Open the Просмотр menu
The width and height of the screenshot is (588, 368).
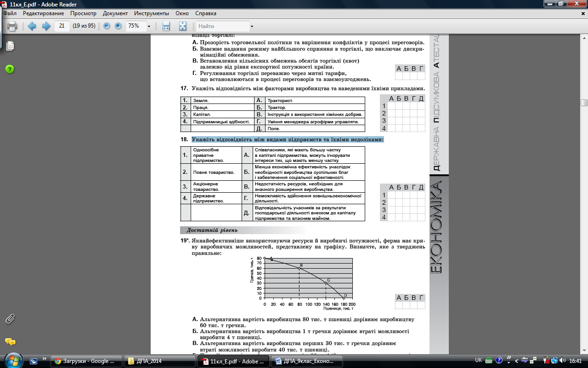(83, 14)
